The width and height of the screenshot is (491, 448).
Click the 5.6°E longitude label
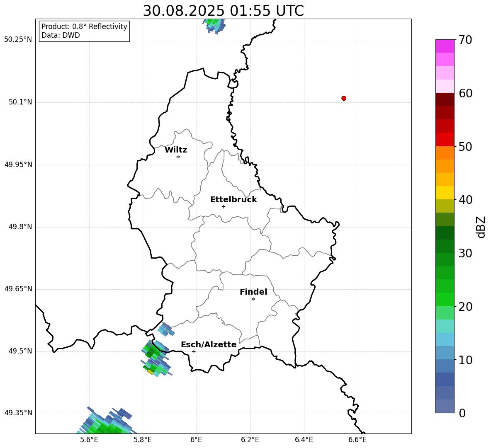(x=89, y=440)
